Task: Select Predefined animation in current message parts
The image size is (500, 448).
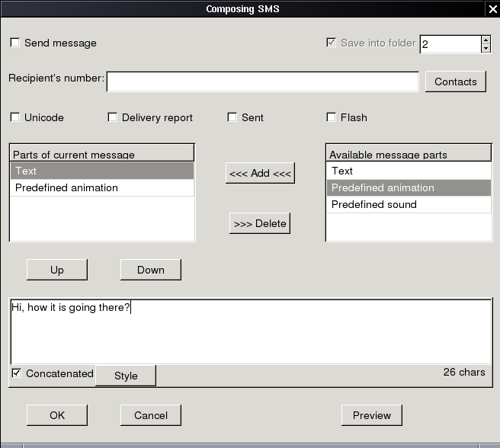Action: click(102, 187)
